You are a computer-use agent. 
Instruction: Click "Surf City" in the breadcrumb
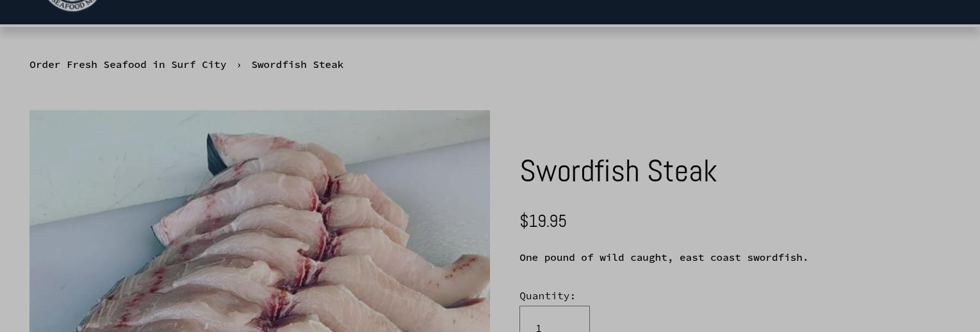coord(199,65)
